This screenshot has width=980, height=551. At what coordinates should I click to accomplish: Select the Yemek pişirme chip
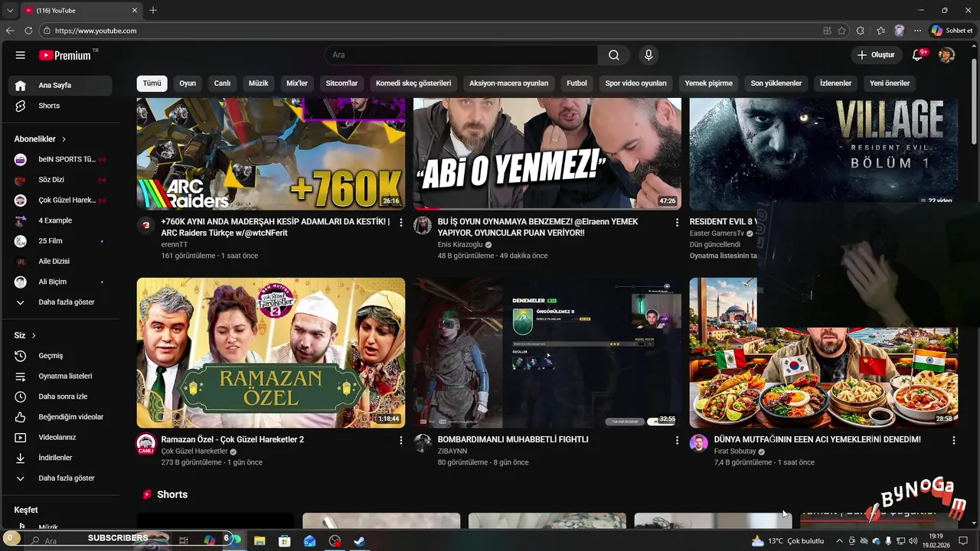pos(708,83)
